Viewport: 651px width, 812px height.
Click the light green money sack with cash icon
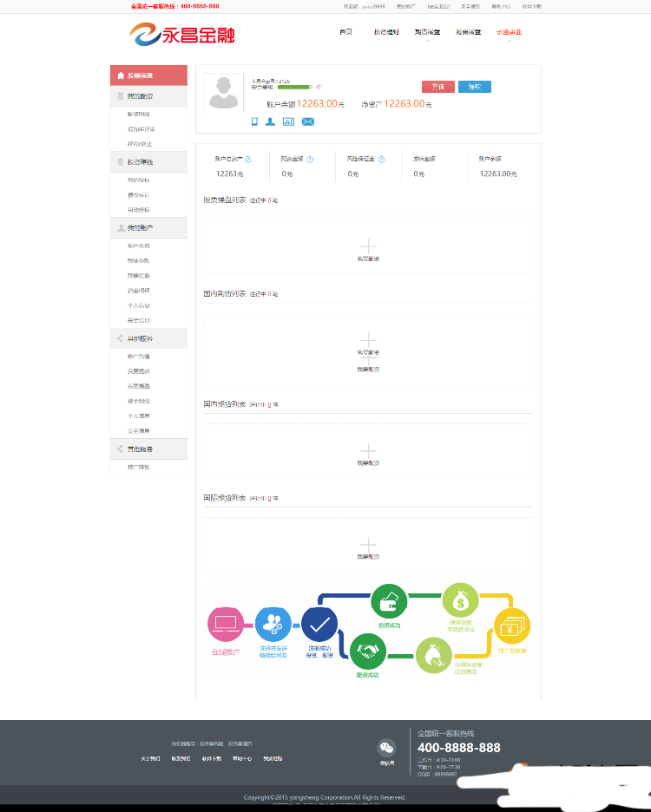click(x=434, y=656)
